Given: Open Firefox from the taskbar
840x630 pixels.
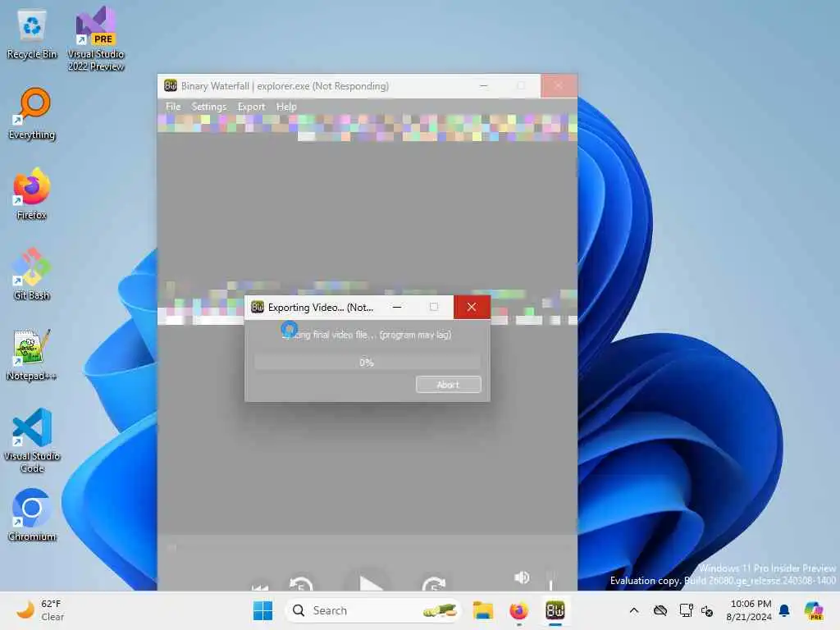Looking at the screenshot, I should pos(518,610).
